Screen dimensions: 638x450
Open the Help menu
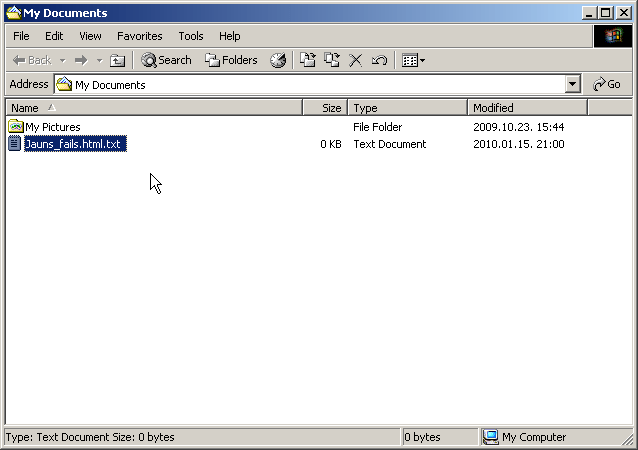(229, 36)
